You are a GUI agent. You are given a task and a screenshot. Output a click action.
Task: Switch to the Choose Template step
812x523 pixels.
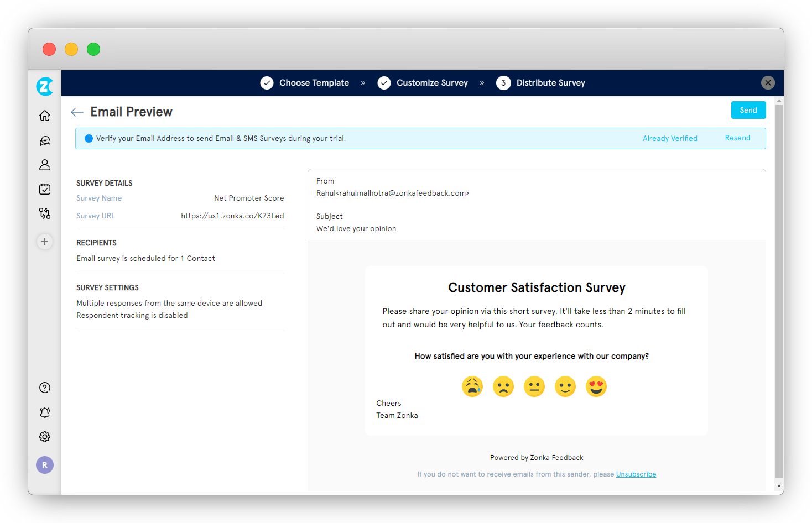pos(314,82)
